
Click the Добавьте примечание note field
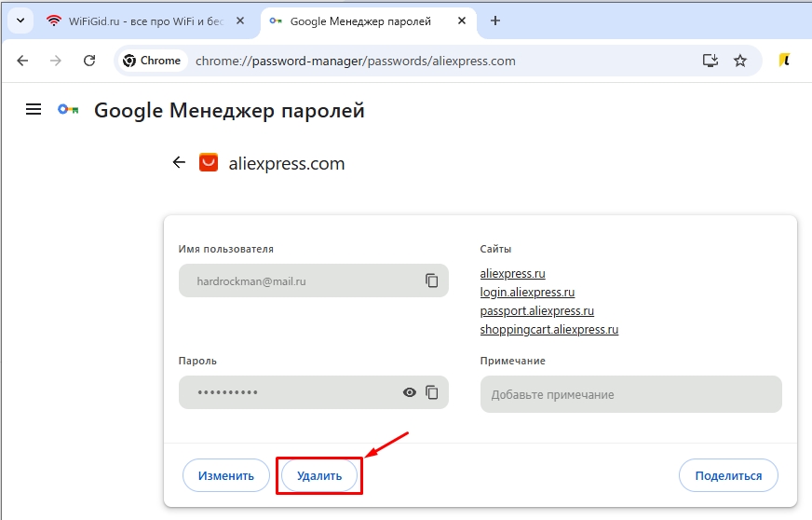(x=631, y=394)
